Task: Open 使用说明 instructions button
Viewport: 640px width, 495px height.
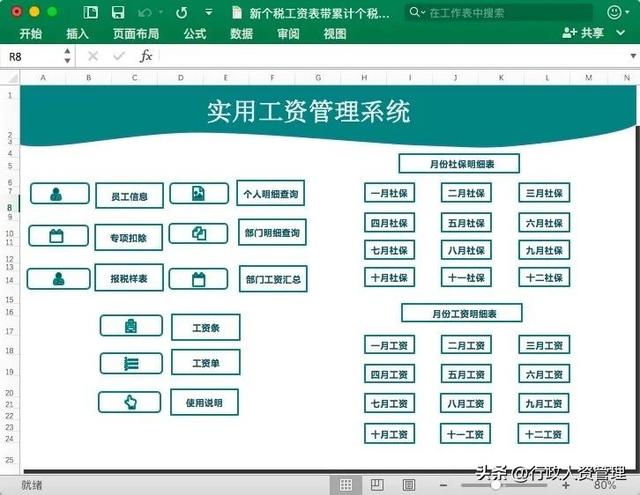Action: (204, 402)
